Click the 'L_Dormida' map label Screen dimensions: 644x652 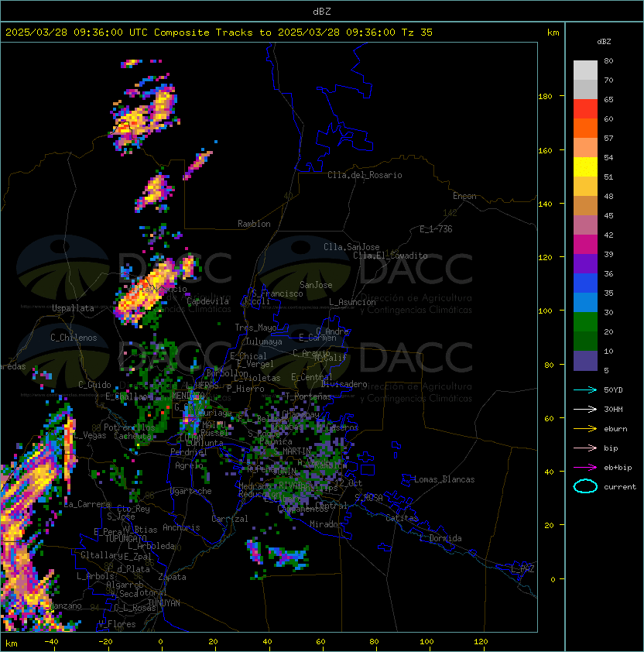pyautogui.click(x=440, y=538)
